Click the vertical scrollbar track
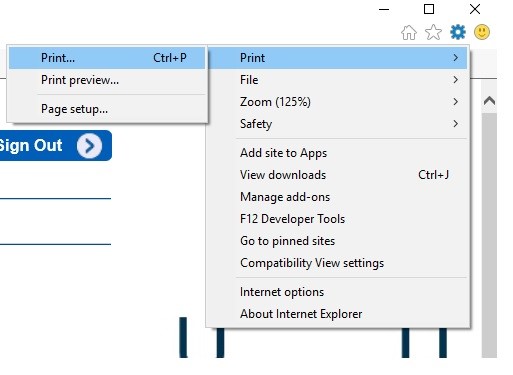 point(489,235)
